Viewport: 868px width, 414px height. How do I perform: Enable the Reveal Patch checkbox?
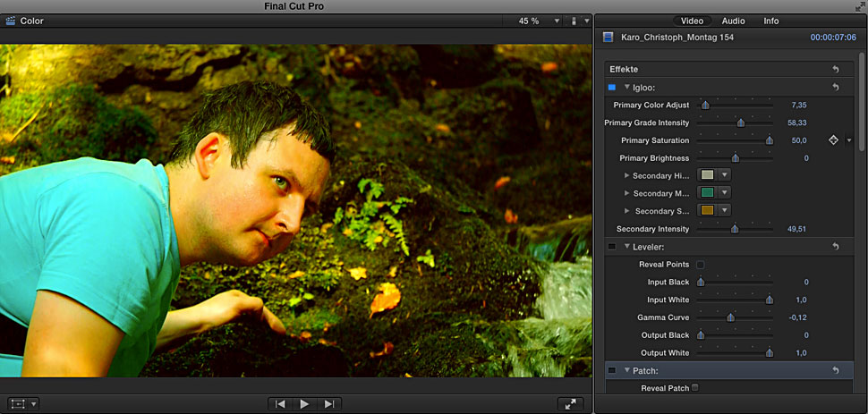[695, 388]
